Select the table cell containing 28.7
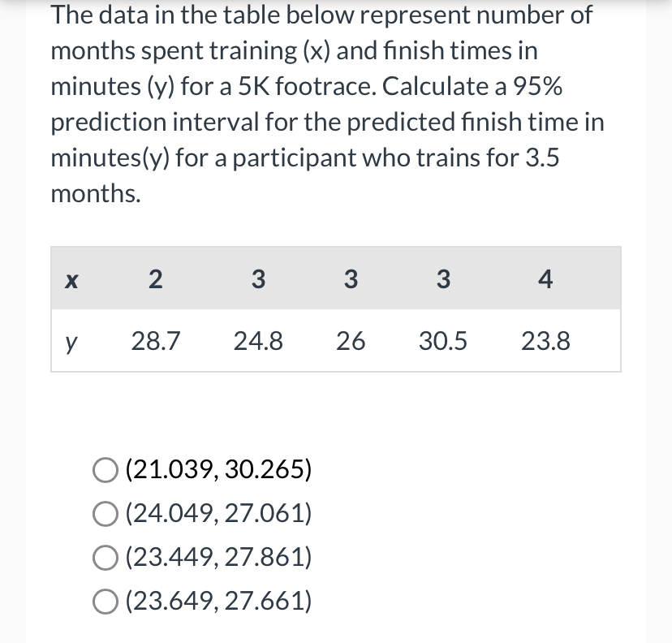The image size is (672, 643). tap(154, 341)
